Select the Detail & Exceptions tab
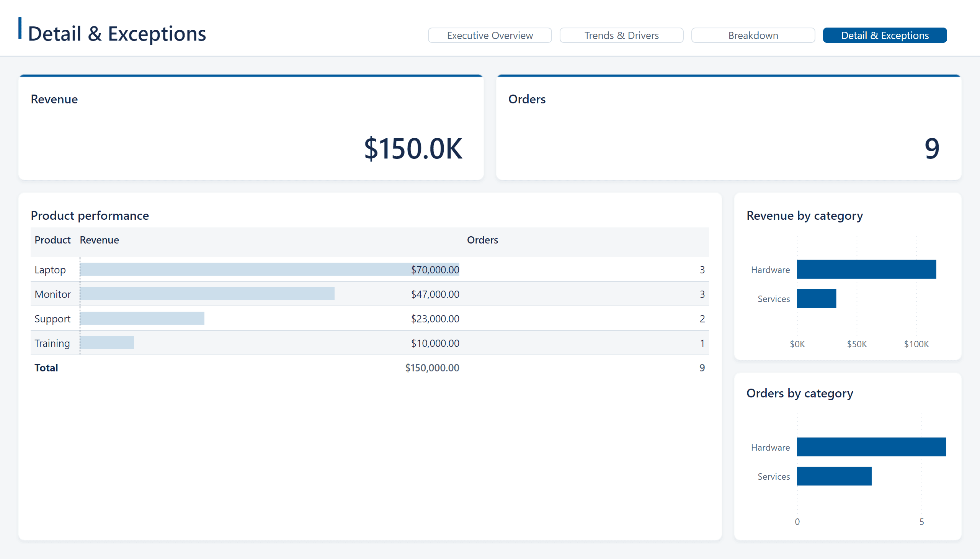 point(885,35)
